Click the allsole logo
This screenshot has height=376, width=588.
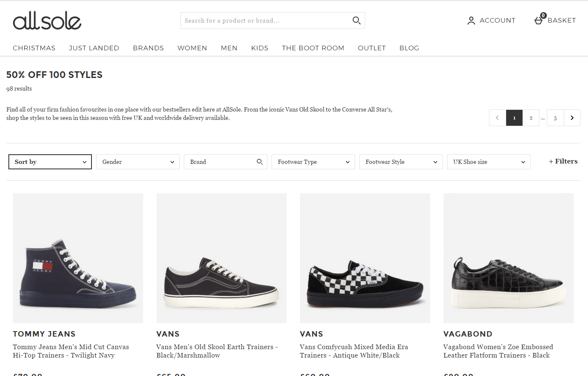point(47,21)
